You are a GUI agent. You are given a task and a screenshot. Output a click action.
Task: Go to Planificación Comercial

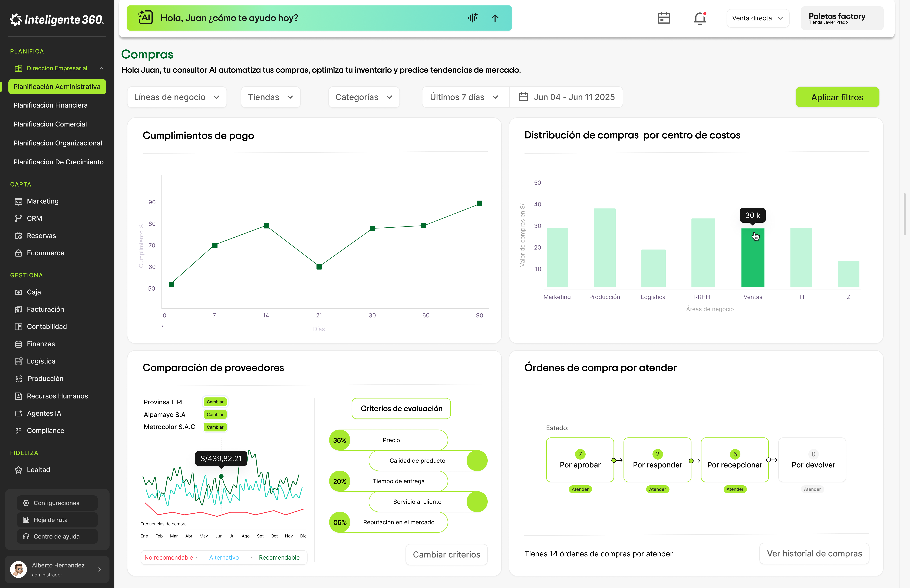tap(50, 124)
